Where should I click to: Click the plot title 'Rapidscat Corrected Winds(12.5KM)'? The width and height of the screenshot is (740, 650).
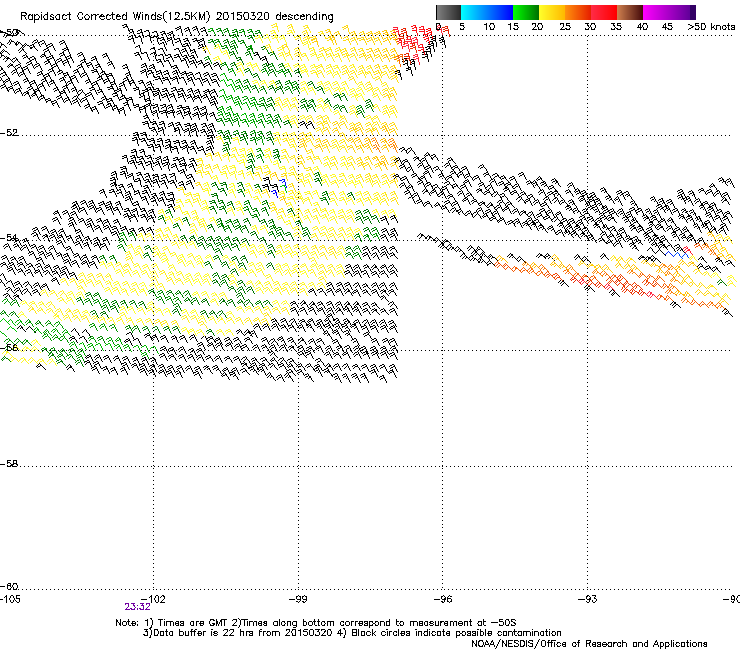(x=115, y=17)
